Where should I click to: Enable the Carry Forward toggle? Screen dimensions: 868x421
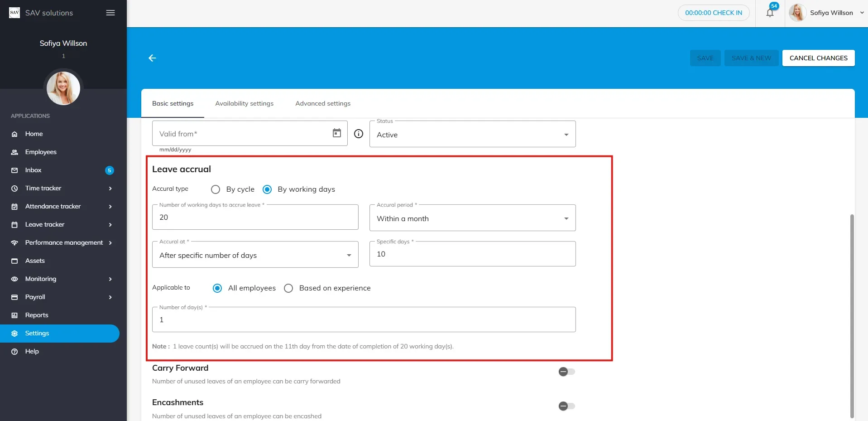[x=566, y=372]
